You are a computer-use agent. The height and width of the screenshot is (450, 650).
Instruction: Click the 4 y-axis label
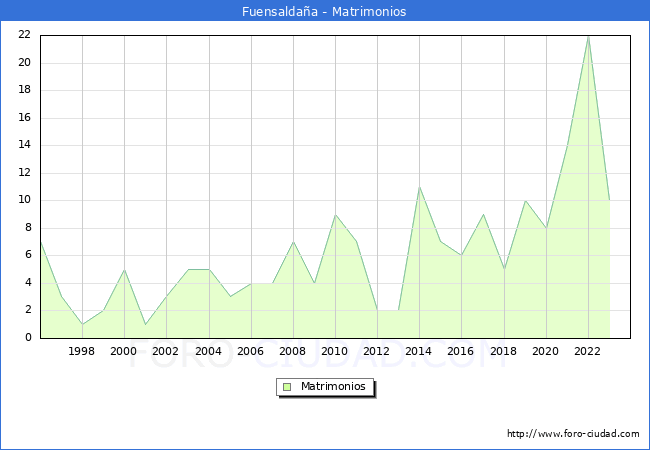click(x=28, y=283)
